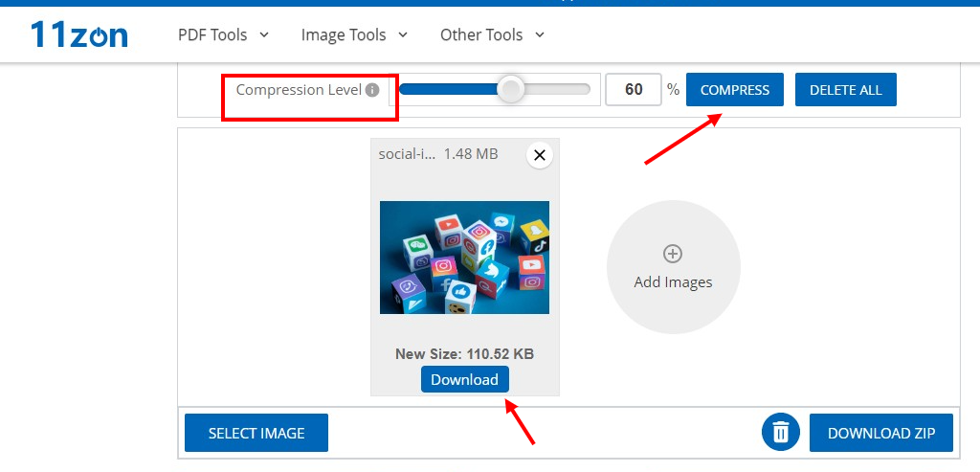Expand the Image Tools chevron

tap(403, 34)
